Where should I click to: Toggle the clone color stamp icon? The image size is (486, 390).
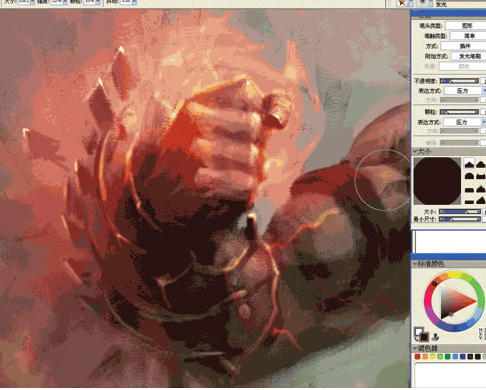click(x=435, y=337)
